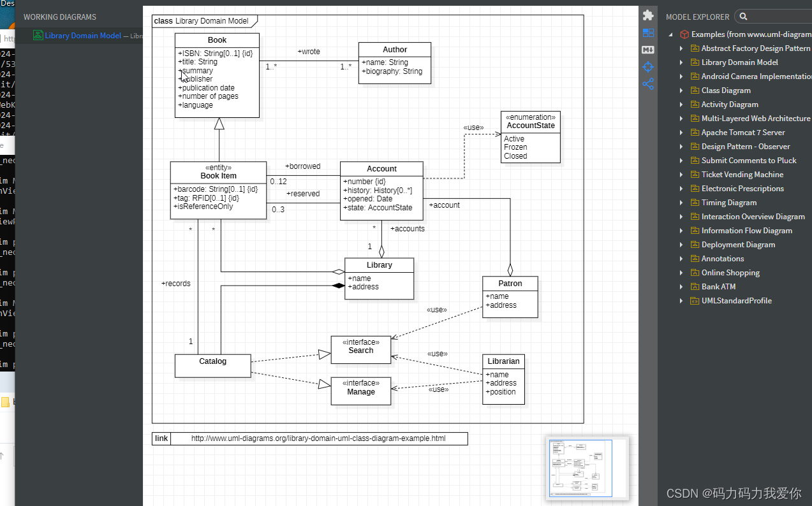Click the '+isReferenceOnly' attribute in Book Item
Screen dimensions: 812x506
pyautogui.click(x=203, y=206)
